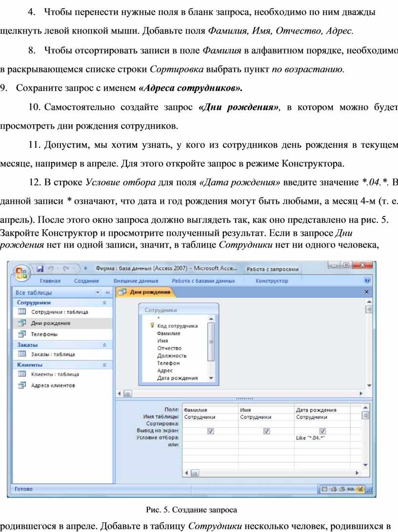The image size is (398, 532).
Task: Click the right arrow of the query grid horizontal scrollbar
Action: click(357, 473)
